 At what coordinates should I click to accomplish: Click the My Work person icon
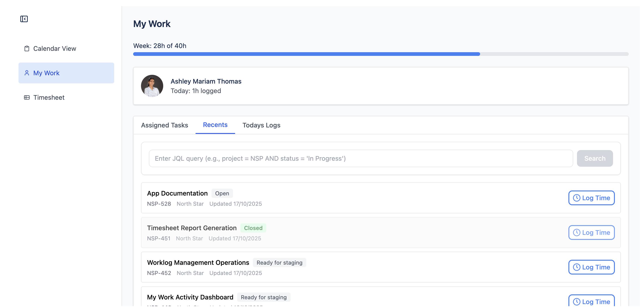click(27, 73)
